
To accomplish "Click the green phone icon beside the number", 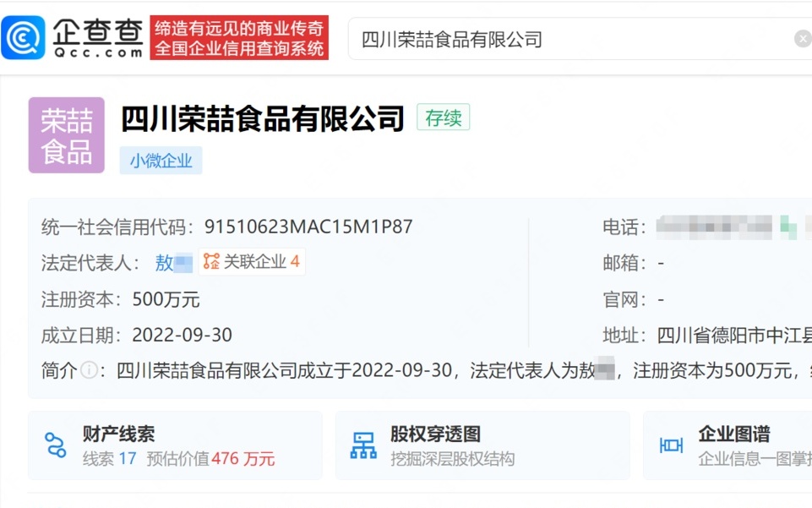I will 788,227.
